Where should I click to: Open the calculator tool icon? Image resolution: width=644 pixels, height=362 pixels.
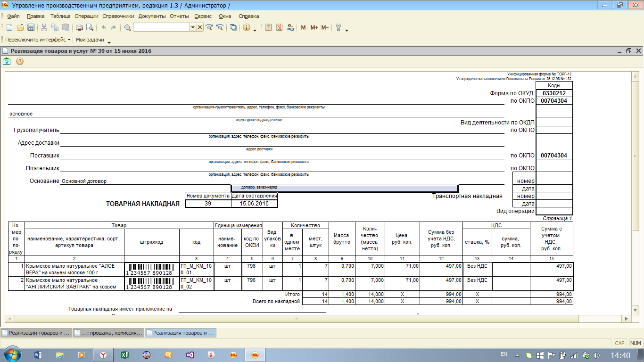click(x=269, y=27)
